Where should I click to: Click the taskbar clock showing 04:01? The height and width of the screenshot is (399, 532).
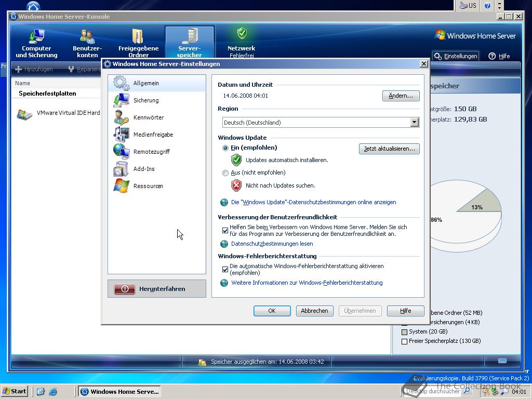pyautogui.click(x=519, y=392)
